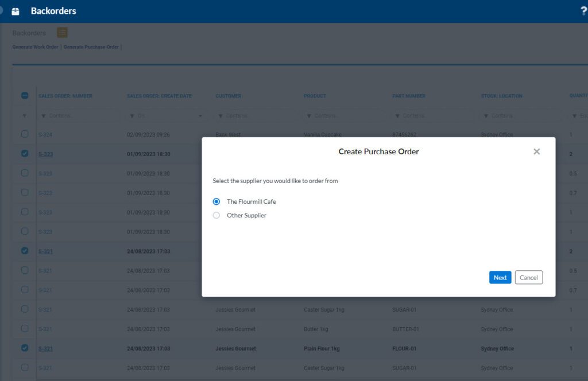Uncheck the first checked S-323 row
588x381 pixels.
click(x=25, y=153)
